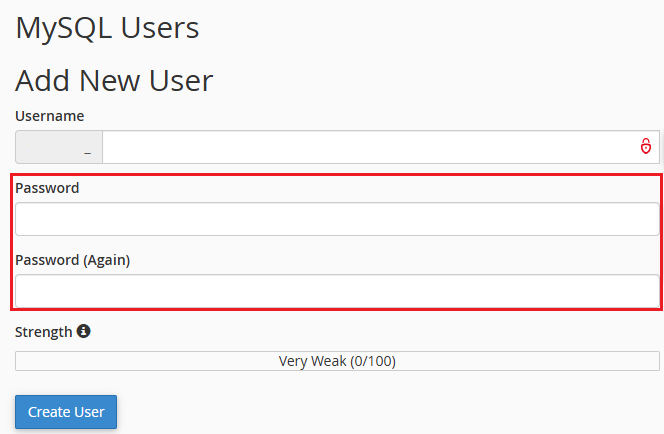Click the Very Weak (0/100) text

click(337, 361)
